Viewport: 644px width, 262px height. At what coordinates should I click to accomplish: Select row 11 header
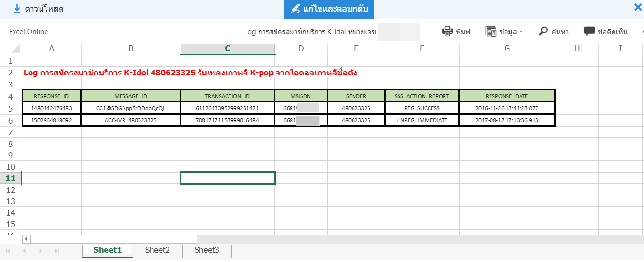[11, 178]
